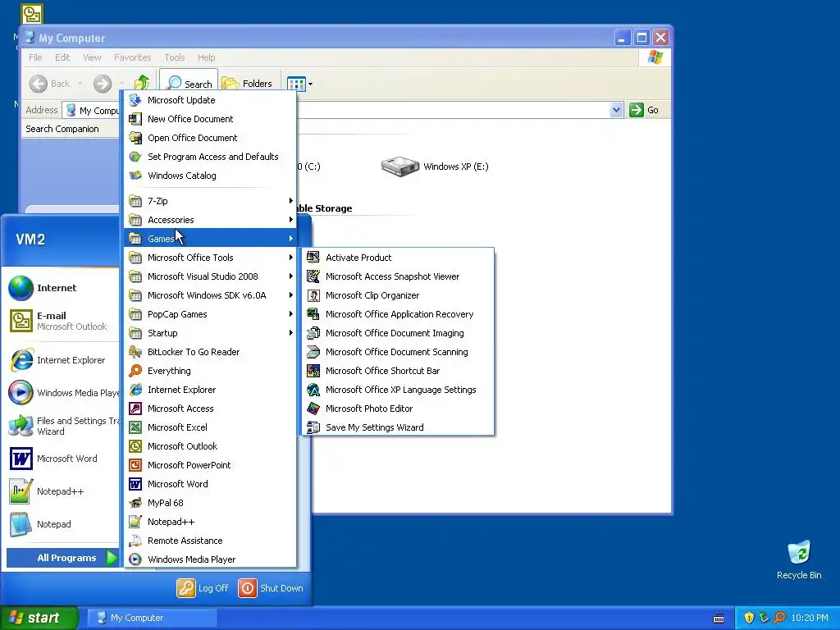840x630 pixels.
Task: Open Microsoft Office Document Scanning
Action: tap(398, 352)
